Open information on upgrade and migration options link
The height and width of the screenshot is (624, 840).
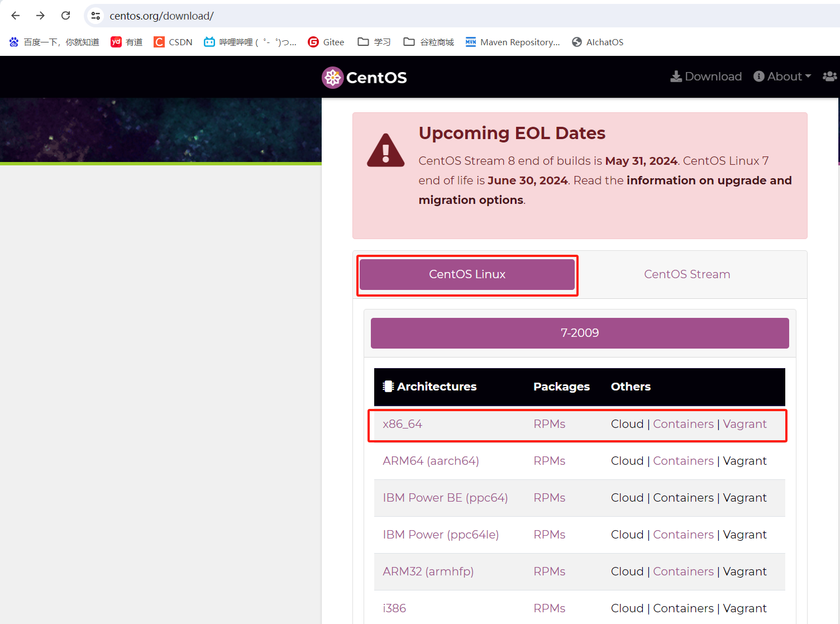(605, 190)
